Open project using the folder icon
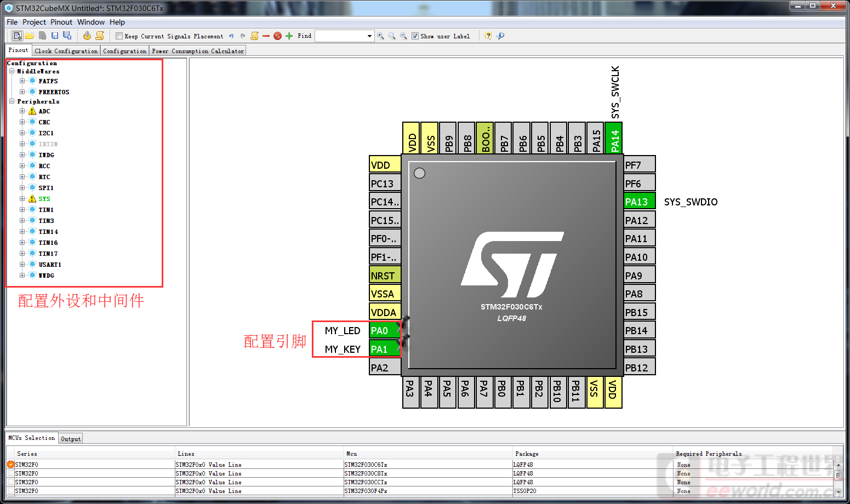Image resolution: width=850 pixels, height=504 pixels. pos(30,36)
